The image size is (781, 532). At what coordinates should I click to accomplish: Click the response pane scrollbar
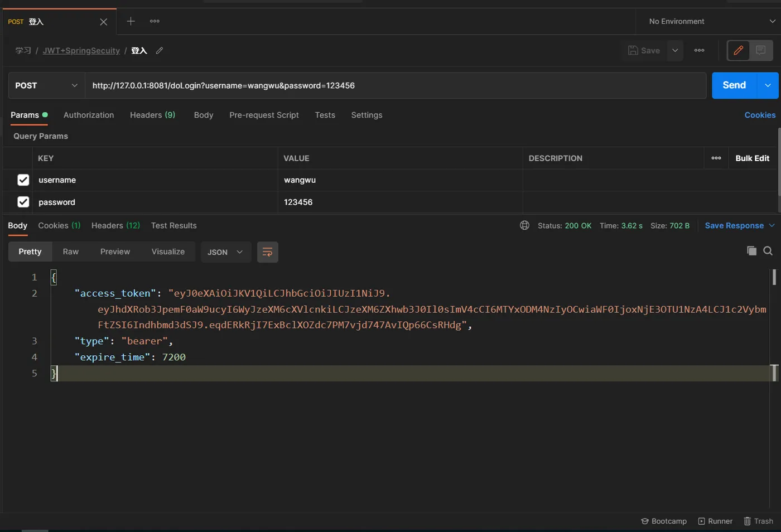tap(774, 277)
